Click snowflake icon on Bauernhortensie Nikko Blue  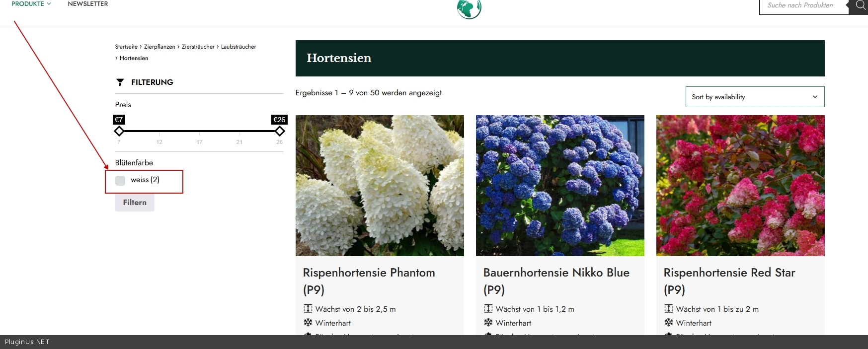pos(488,323)
